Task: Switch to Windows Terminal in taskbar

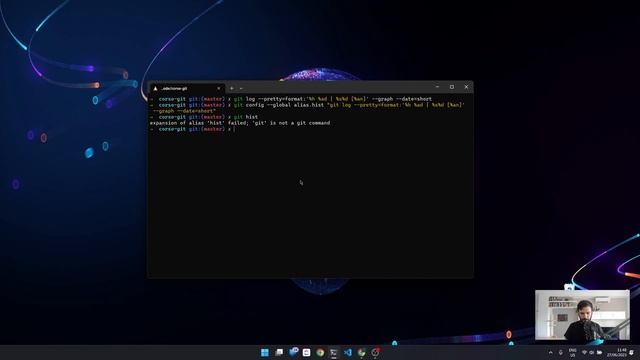Action: (x=334, y=352)
